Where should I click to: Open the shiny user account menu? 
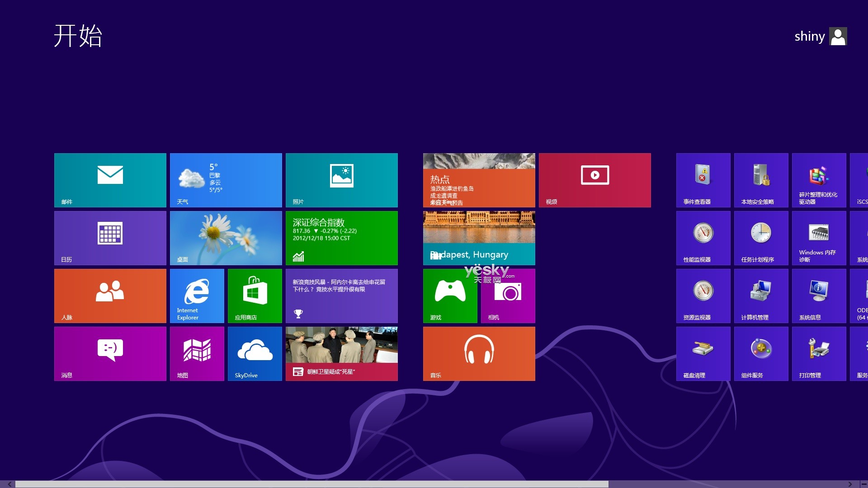point(821,36)
